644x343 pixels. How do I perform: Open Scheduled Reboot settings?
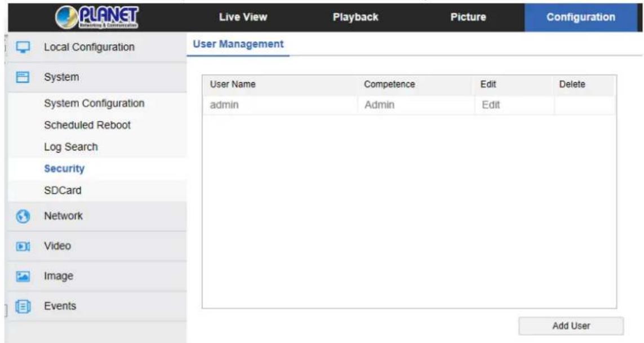[x=87, y=125]
